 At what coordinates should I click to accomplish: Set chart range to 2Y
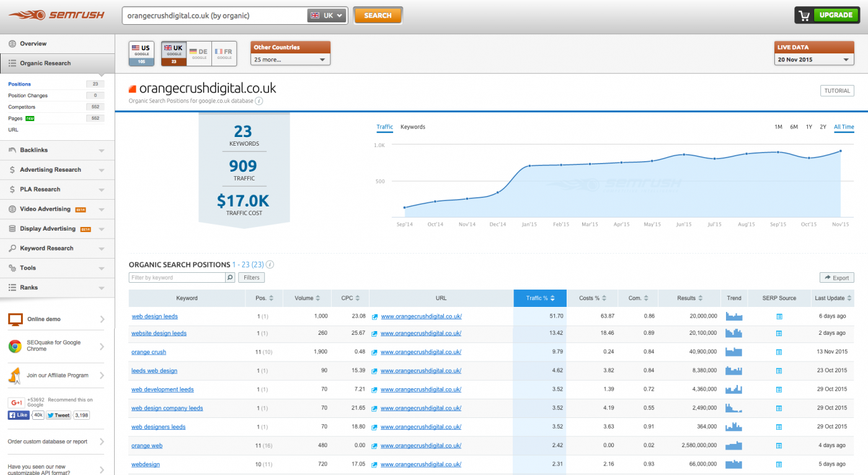click(x=823, y=127)
